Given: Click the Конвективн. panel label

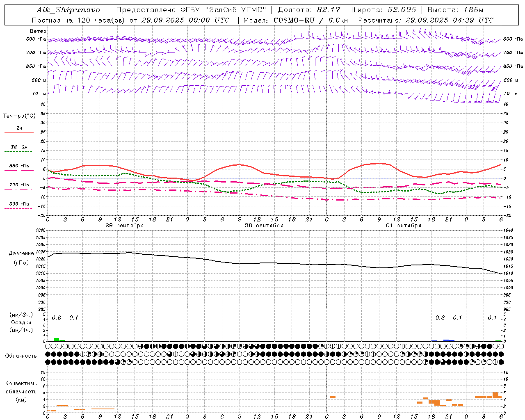Looking at the screenshot, I should (21, 383).
